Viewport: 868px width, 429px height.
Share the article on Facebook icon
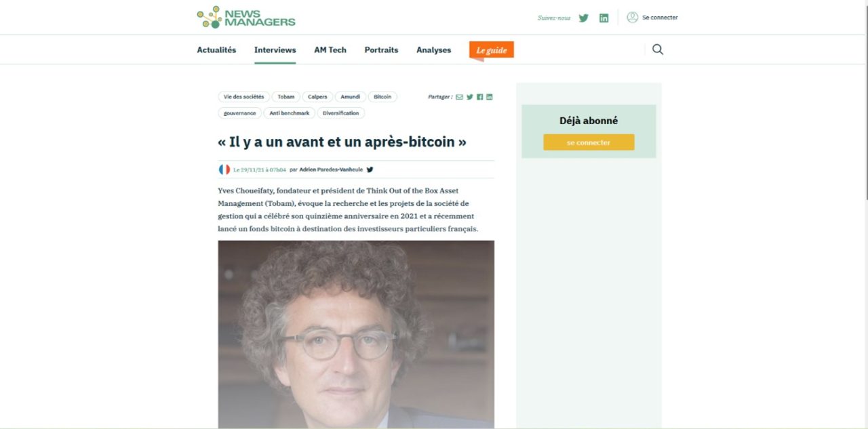(x=479, y=97)
